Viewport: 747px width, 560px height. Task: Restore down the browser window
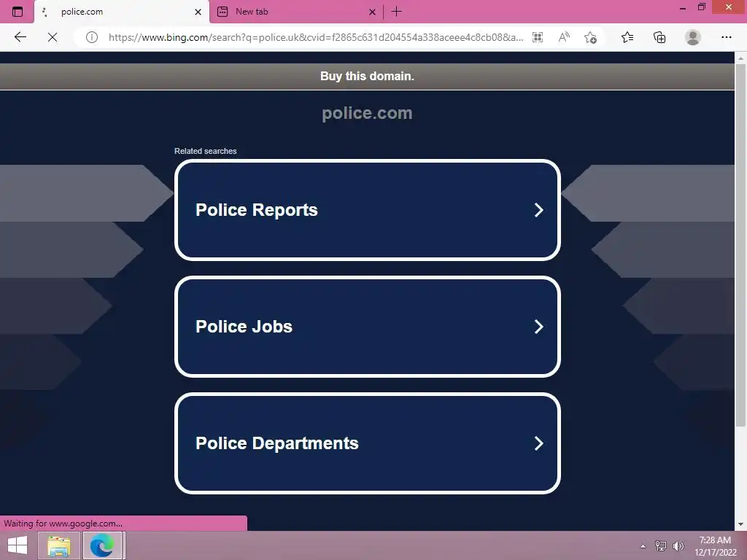click(x=702, y=7)
